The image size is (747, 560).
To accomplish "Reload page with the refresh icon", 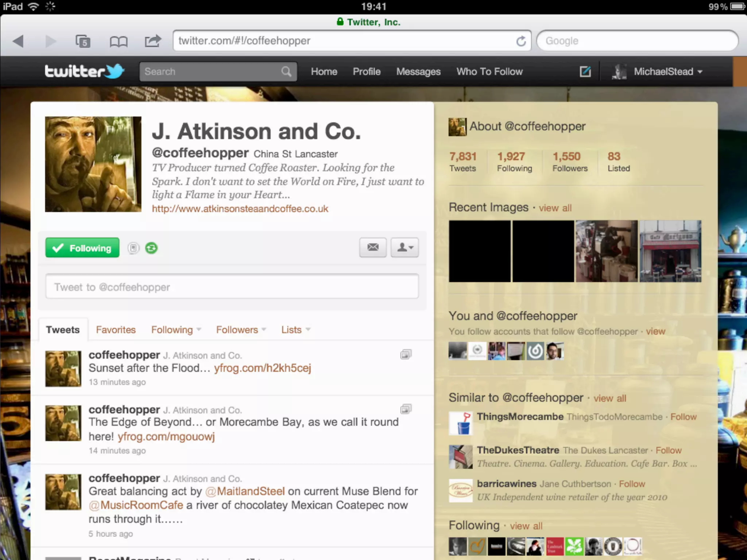I will [521, 41].
